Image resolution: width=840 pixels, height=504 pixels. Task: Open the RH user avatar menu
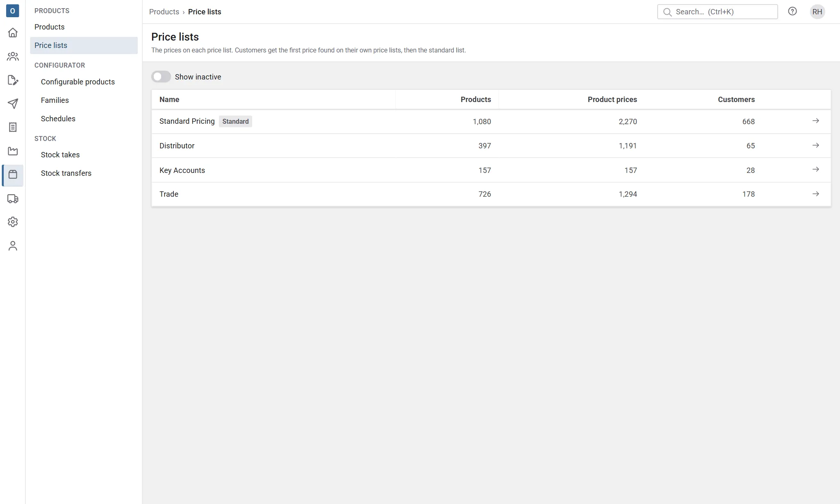pyautogui.click(x=817, y=11)
